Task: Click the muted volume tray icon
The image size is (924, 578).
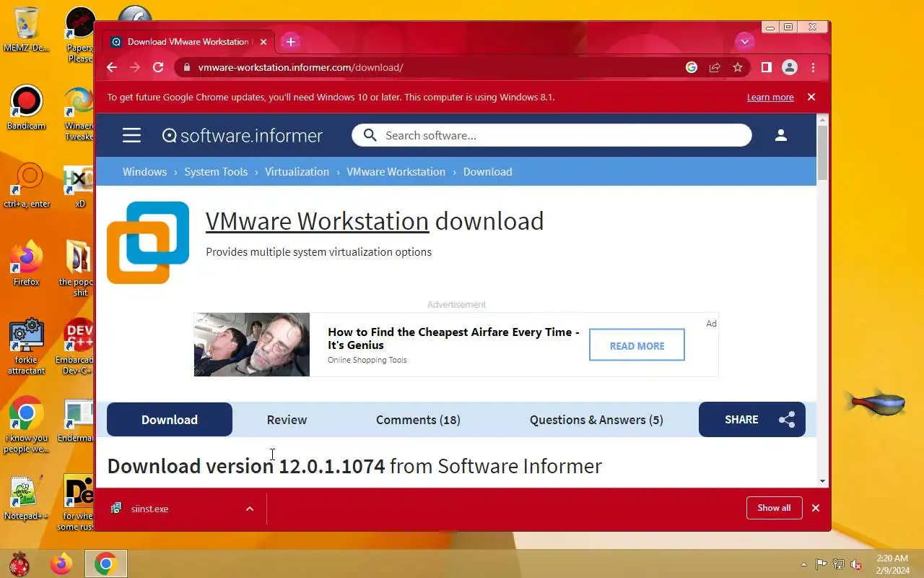Action: click(855, 564)
